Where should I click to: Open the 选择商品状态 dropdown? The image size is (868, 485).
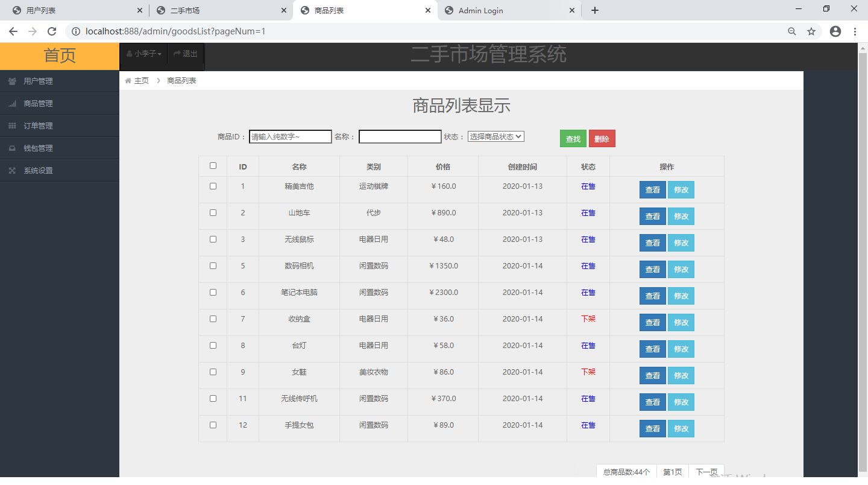pyautogui.click(x=495, y=136)
